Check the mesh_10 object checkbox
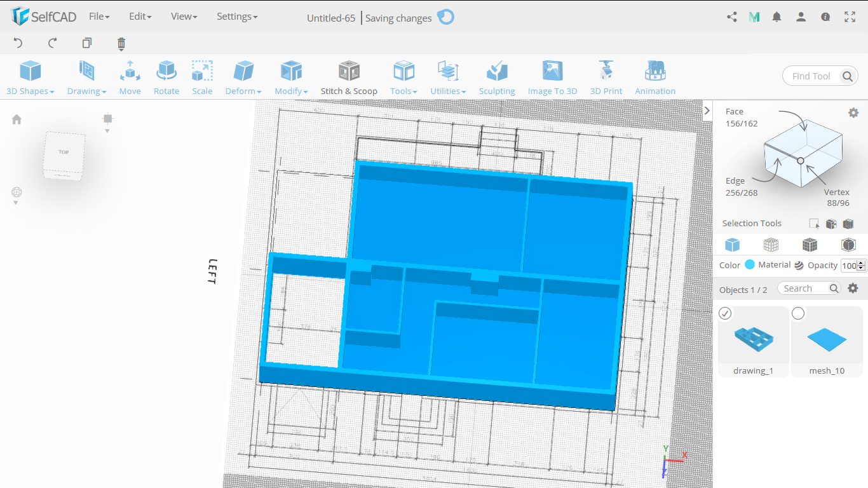868x488 pixels. tap(798, 313)
